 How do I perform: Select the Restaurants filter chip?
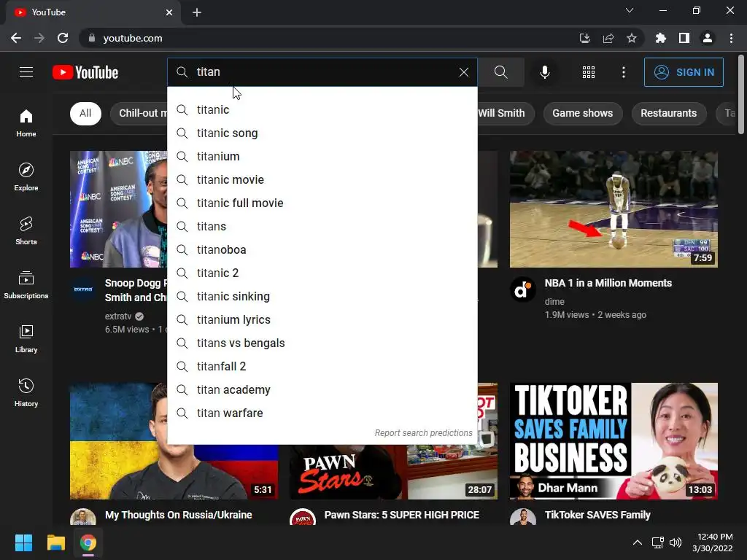point(668,113)
